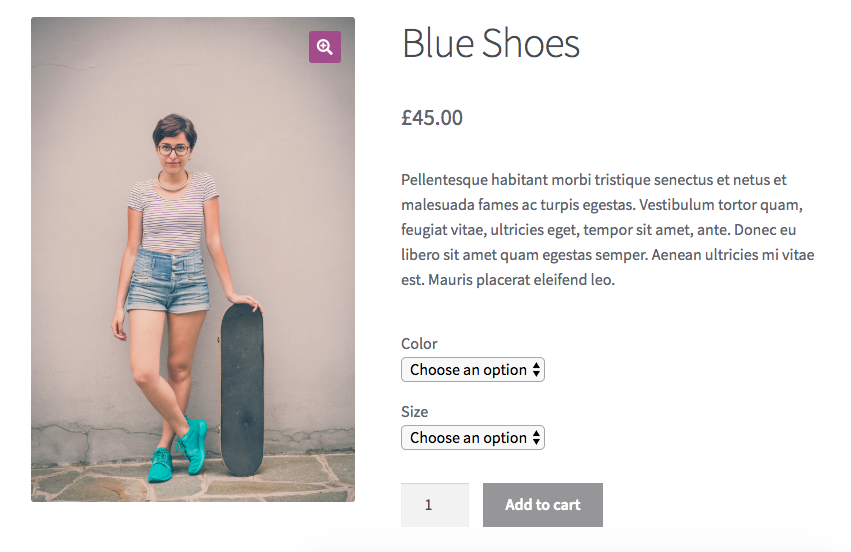
Task: Click the number 1 in quantity box
Action: (x=428, y=505)
